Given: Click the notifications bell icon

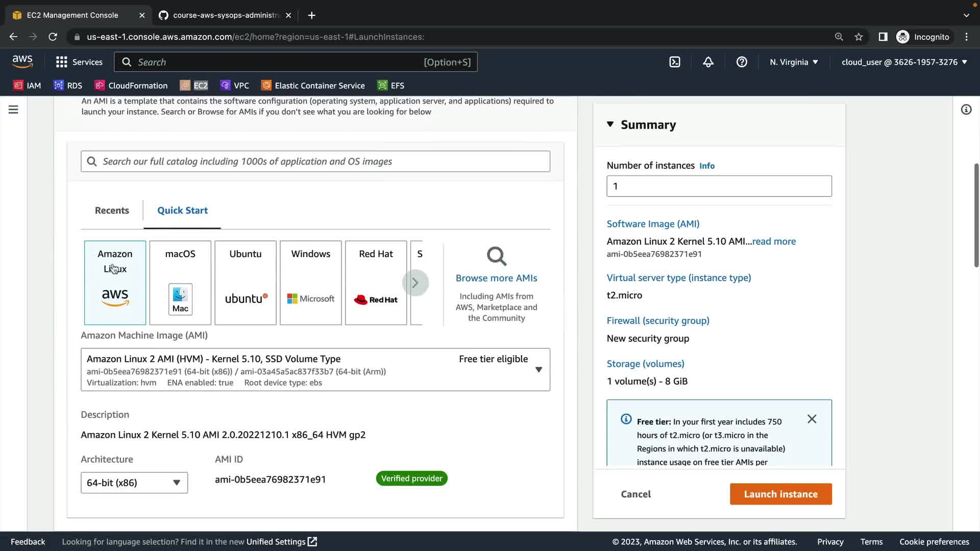Looking at the screenshot, I should [708, 62].
